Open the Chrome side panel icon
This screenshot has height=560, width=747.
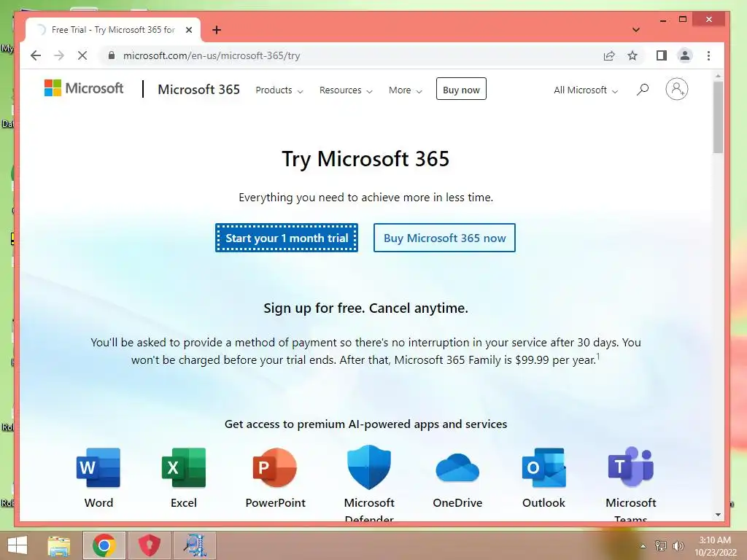[661, 55]
